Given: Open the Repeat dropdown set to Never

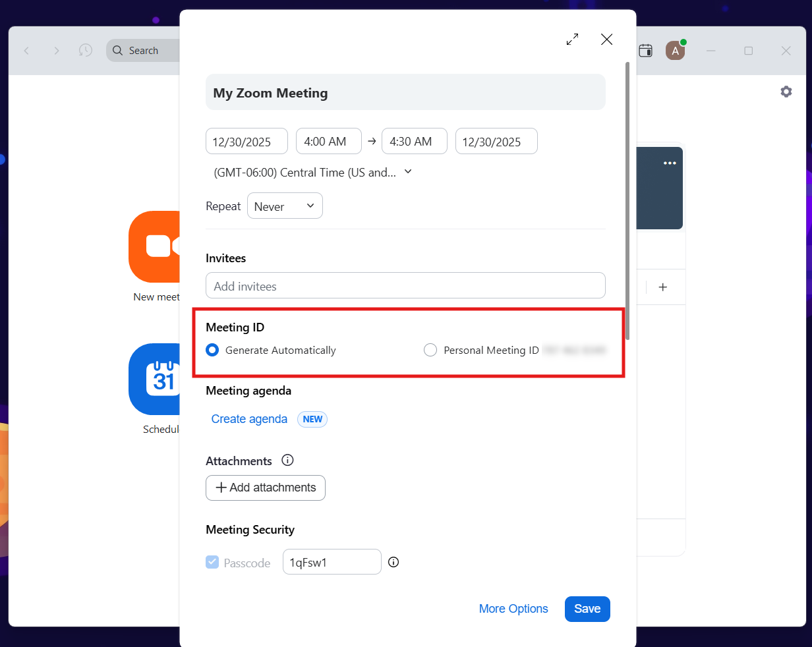Looking at the screenshot, I should [285, 206].
